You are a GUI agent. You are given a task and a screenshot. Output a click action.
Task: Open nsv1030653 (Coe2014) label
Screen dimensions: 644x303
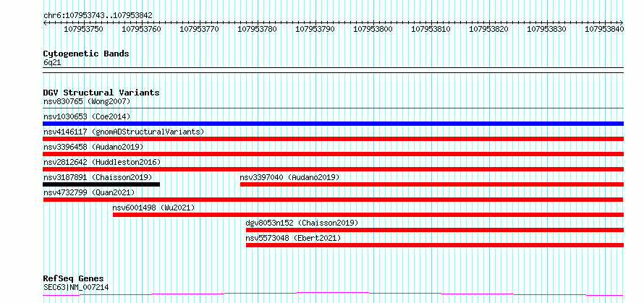coord(87,116)
